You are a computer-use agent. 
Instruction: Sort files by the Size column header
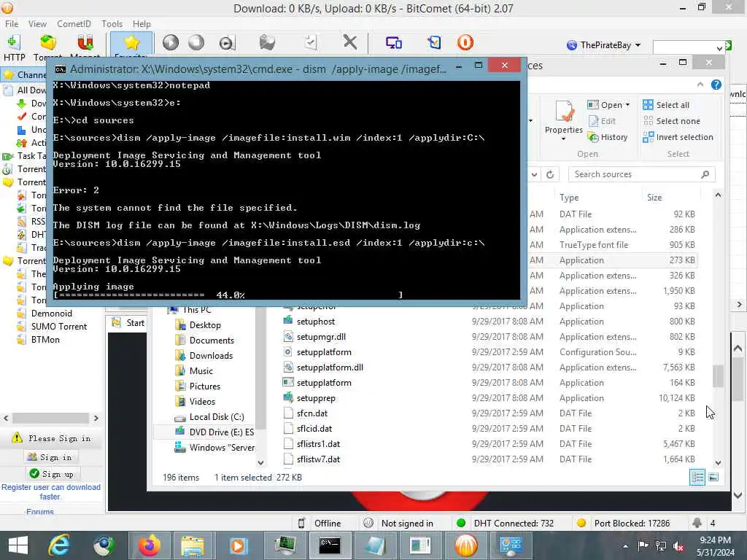[654, 197]
